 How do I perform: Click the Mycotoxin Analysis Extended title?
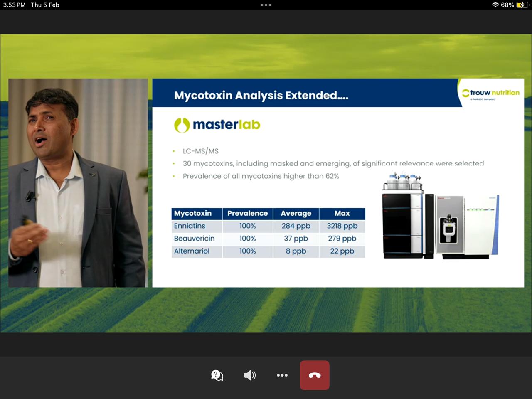(261, 96)
